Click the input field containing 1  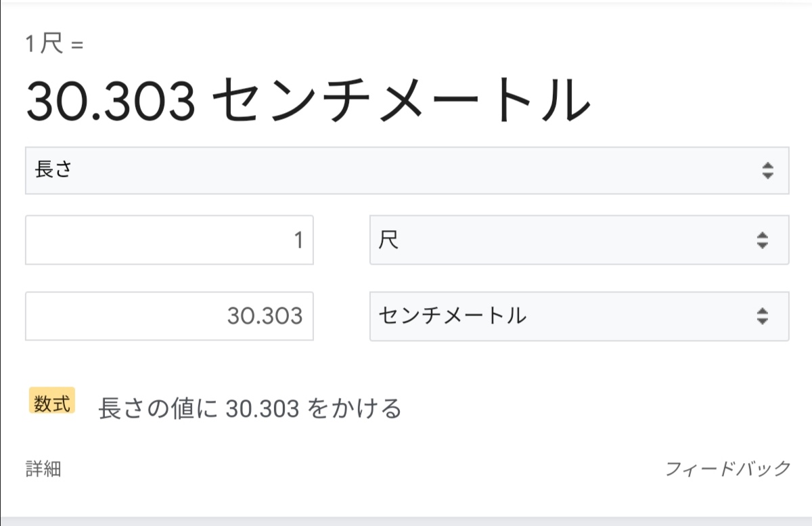pos(169,240)
